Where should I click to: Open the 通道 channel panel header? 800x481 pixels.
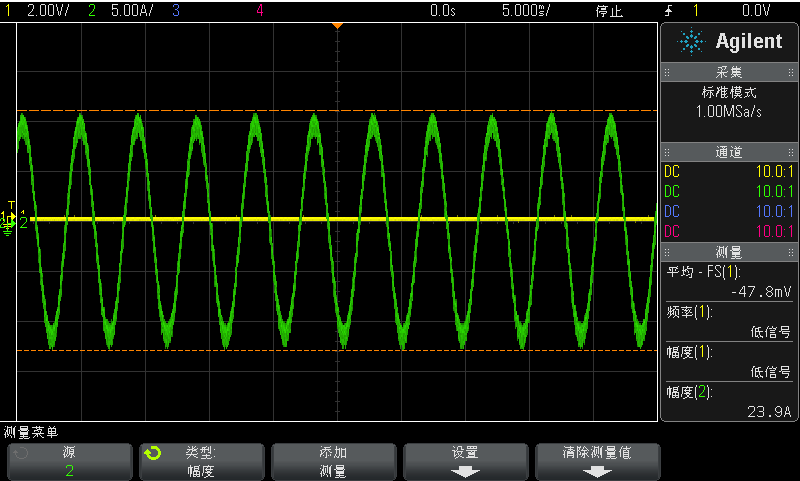click(728, 152)
